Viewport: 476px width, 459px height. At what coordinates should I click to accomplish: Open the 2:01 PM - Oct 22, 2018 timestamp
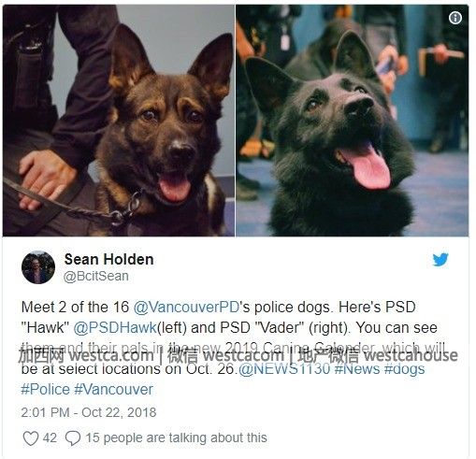tap(89, 412)
